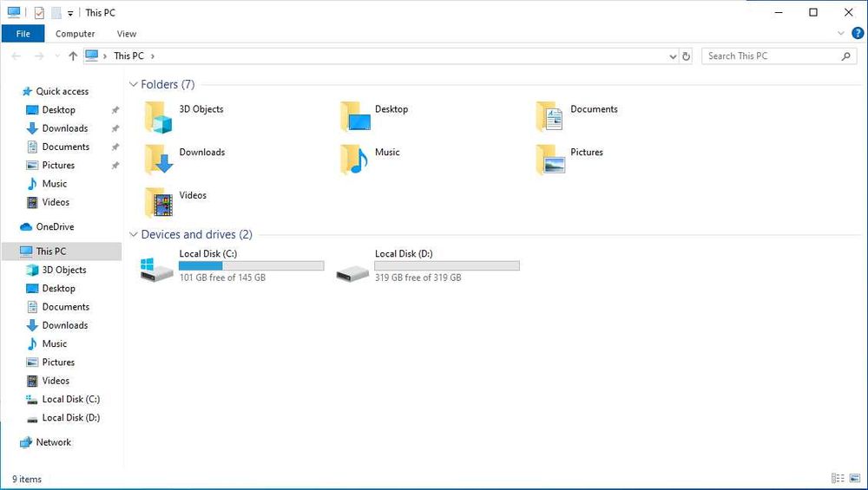Open the Documents folder icon in Folders section
Image resolution: width=868 pixels, height=490 pixels.
point(549,117)
